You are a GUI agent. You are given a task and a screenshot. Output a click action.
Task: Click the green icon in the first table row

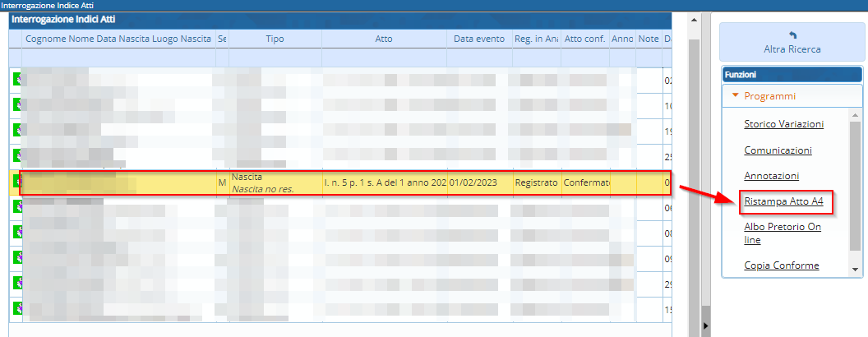(x=15, y=80)
